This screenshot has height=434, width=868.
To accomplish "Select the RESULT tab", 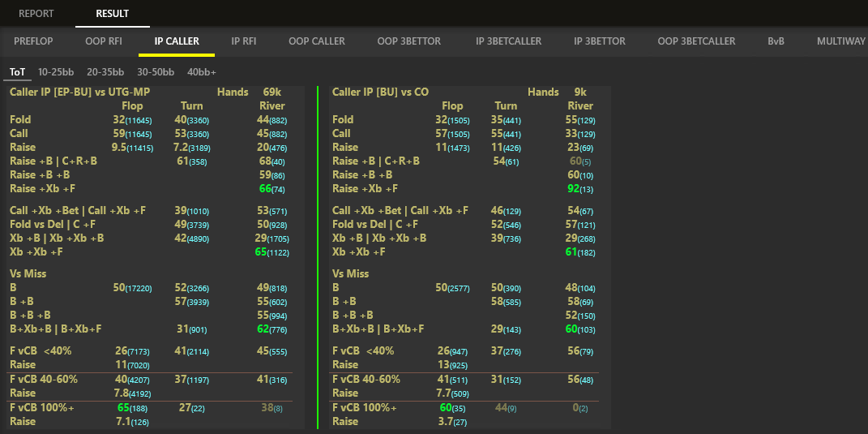I will point(112,14).
